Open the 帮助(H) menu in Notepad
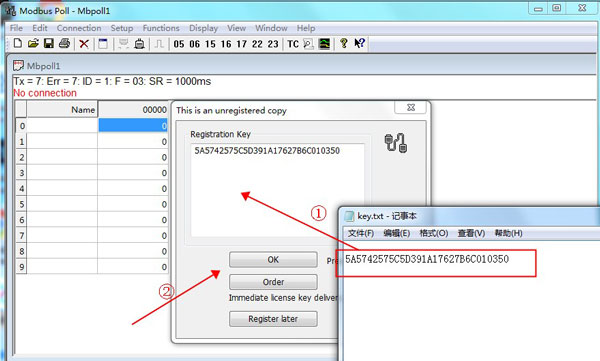 (508, 233)
